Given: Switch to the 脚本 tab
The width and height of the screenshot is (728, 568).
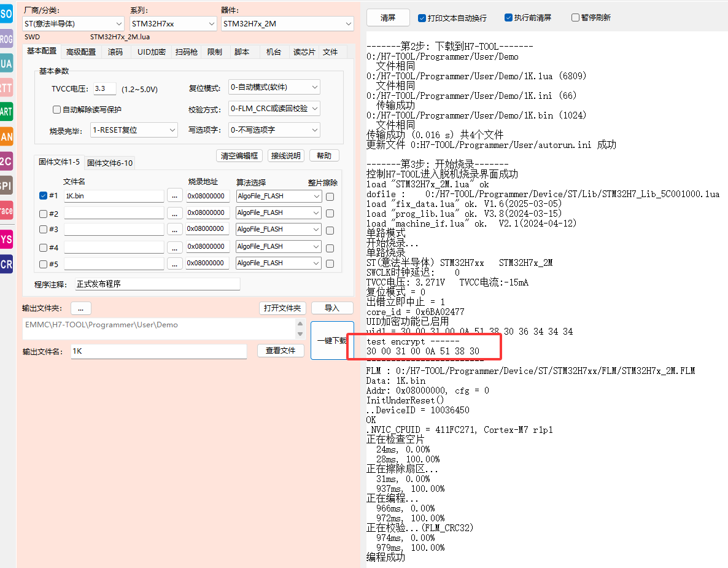Looking at the screenshot, I should pos(241,52).
